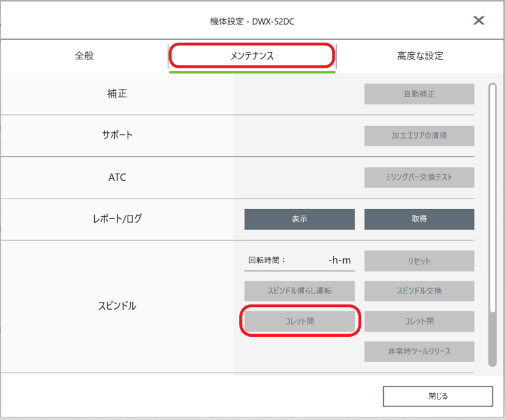Close the 機体設定 dialog with X icon

click(479, 21)
